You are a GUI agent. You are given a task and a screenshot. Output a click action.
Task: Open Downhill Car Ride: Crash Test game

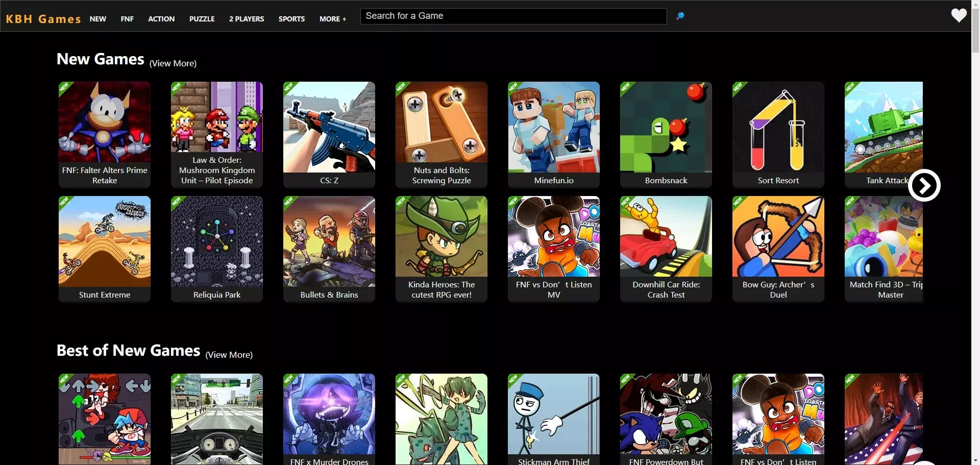point(666,249)
